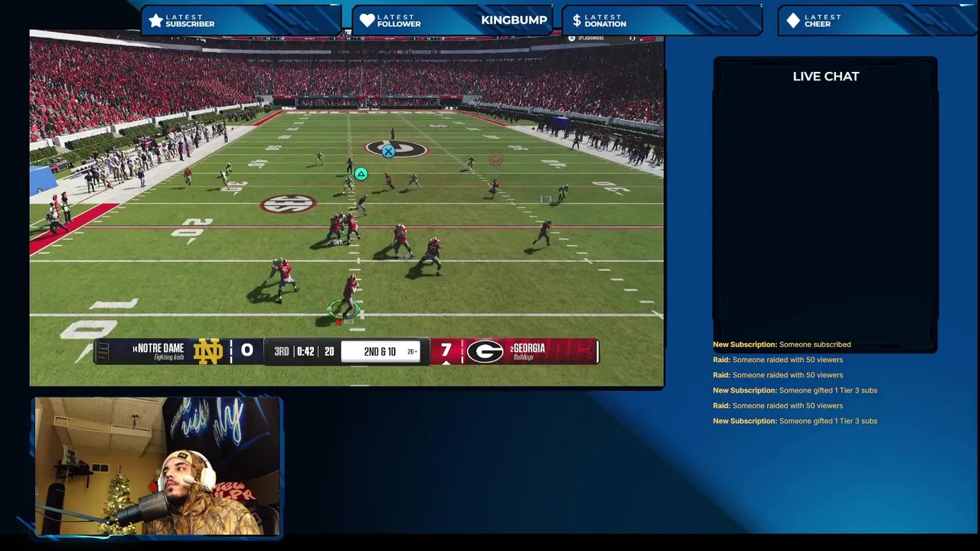Select the red circle button receiver icon
980x551 pixels.
click(x=495, y=159)
